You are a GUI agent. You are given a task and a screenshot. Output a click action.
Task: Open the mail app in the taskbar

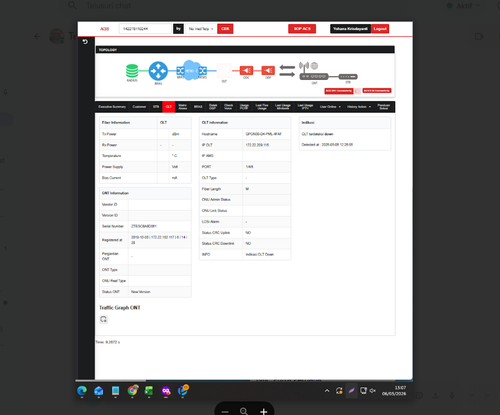[x=99, y=390]
